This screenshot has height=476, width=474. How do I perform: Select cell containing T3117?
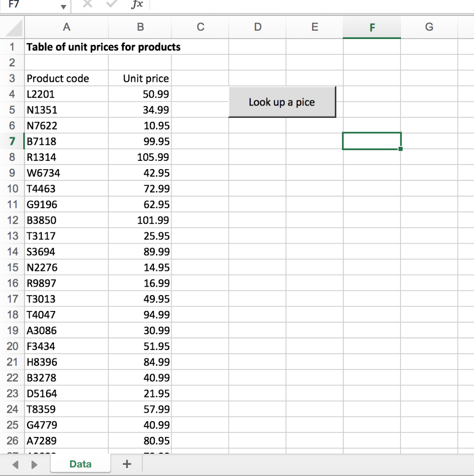tap(67, 236)
